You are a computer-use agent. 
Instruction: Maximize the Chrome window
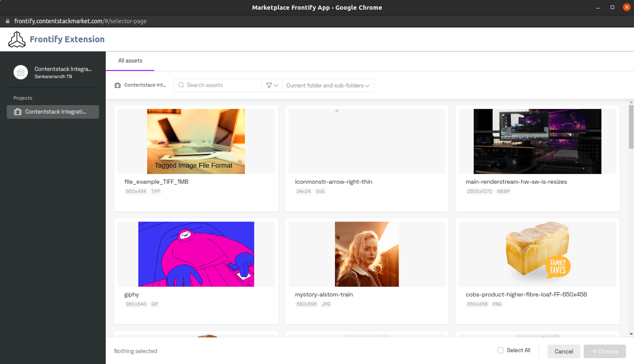pyautogui.click(x=612, y=7)
